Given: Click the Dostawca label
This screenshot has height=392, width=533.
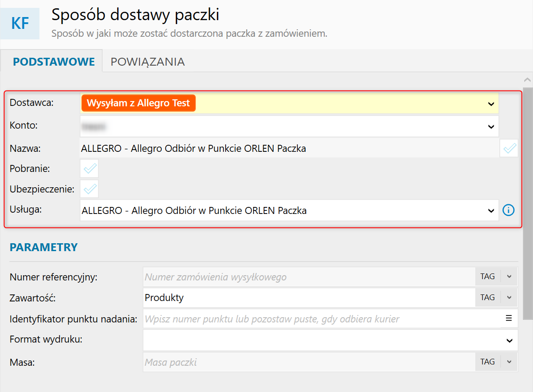Looking at the screenshot, I should click(x=31, y=103).
